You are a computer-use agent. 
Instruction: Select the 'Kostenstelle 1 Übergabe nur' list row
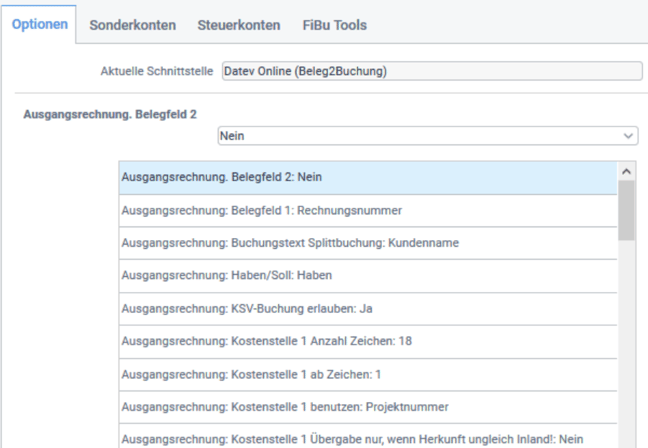[368, 439]
